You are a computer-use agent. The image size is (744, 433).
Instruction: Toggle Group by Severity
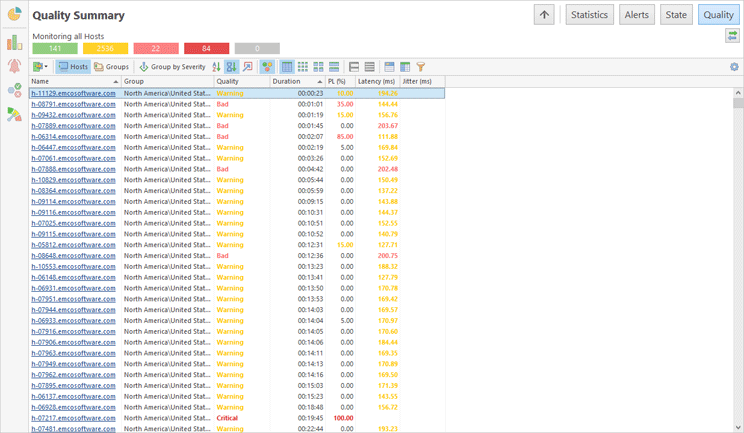tap(172, 67)
